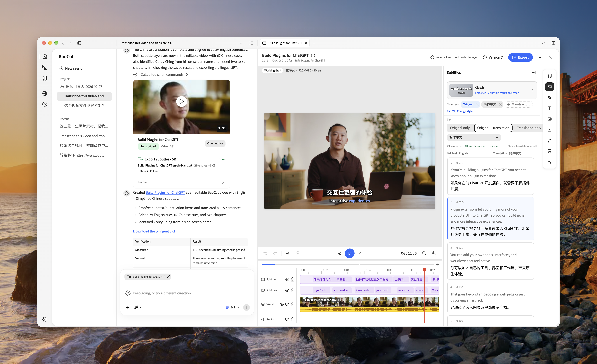Click Translate to... button
This screenshot has width=597, height=364.
click(518, 104)
